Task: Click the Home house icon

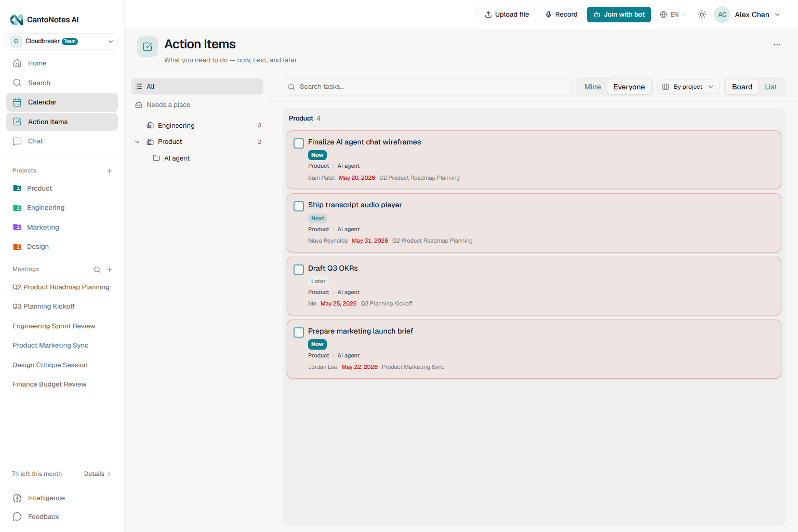Action: point(17,63)
